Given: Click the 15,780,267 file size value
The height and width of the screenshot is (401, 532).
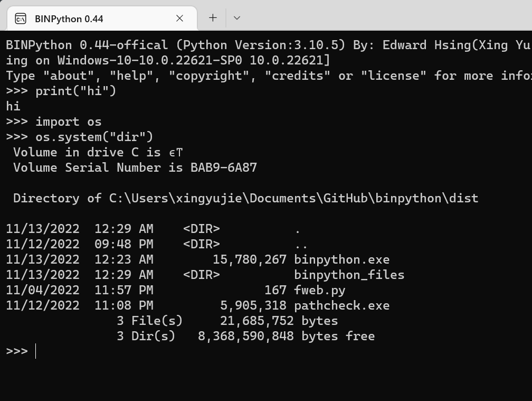Looking at the screenshot, I should (x=249, y=259).
